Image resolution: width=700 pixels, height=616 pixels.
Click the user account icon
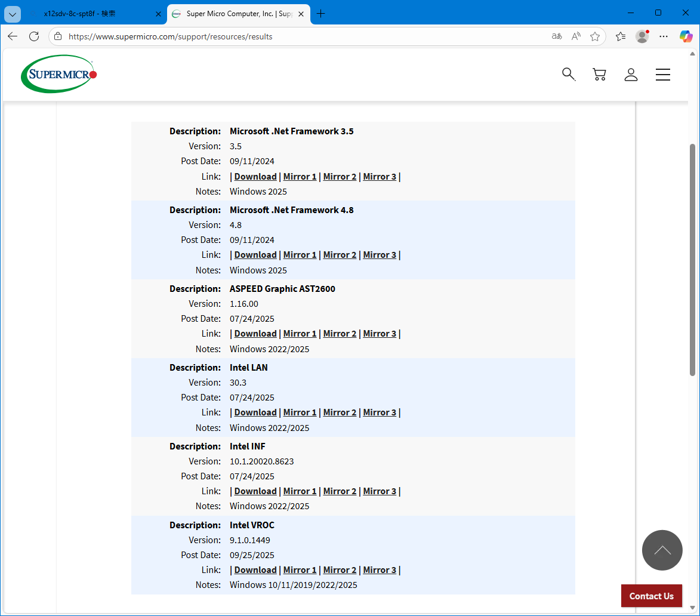coord(631,74)
